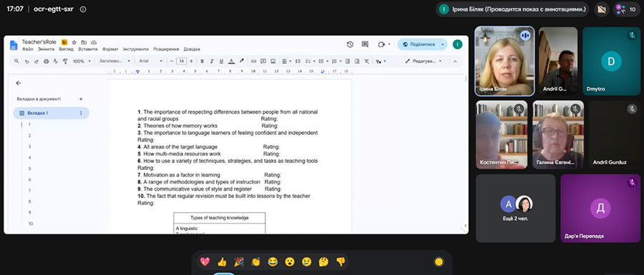Insert a link with the link icon

(253, 61)
